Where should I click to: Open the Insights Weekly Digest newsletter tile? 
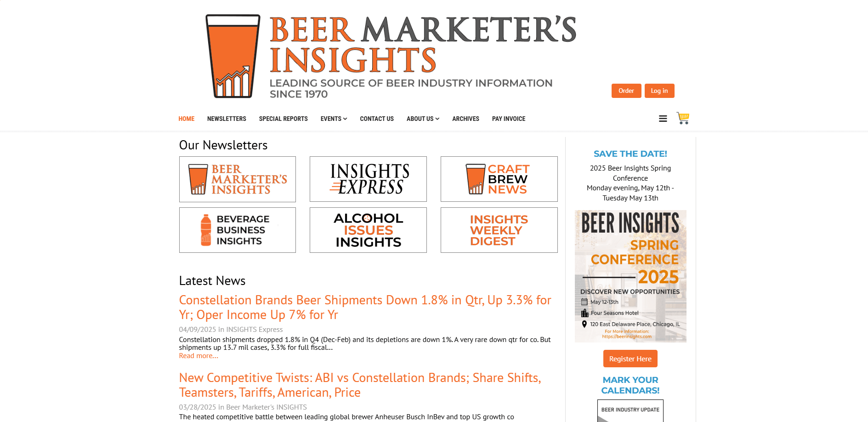(x=499, y=230)
